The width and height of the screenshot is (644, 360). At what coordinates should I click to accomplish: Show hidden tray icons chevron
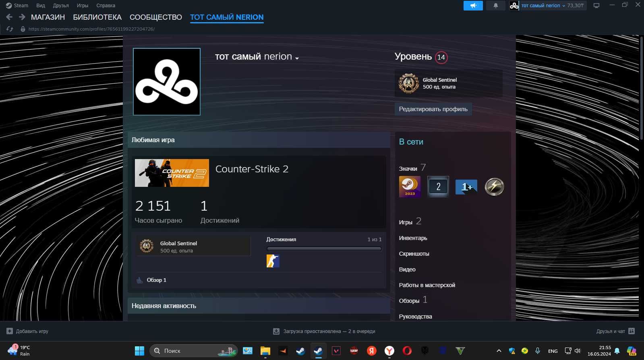[499, 351]
